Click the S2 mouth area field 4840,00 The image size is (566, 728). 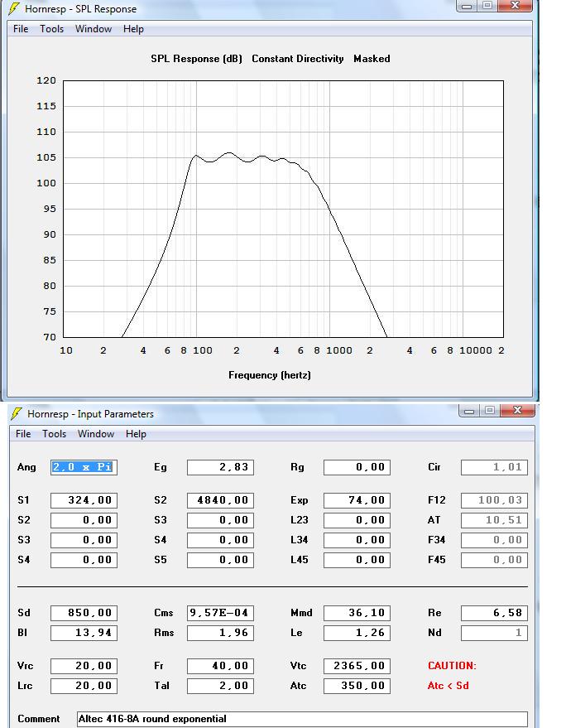(220, 500)
